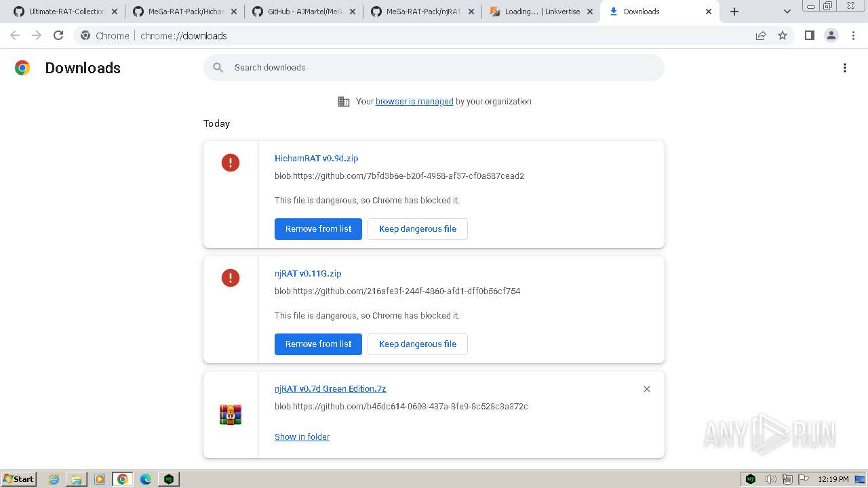
Task: Click the network tray icon
Action: 787,479
